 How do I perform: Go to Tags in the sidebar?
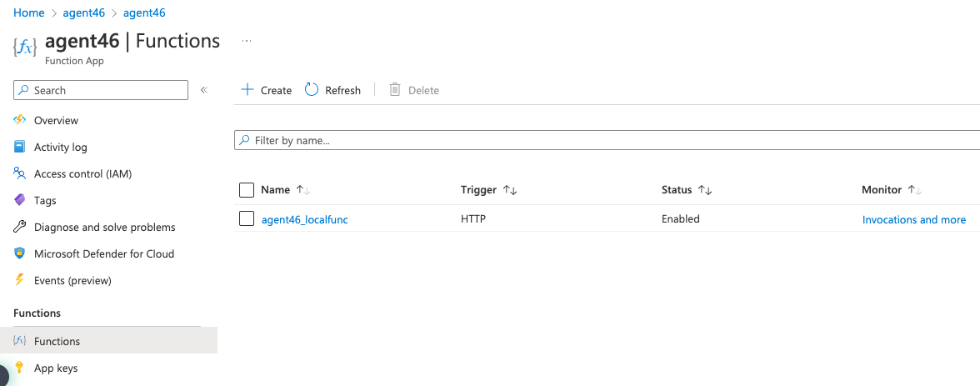tap(45, 200)
